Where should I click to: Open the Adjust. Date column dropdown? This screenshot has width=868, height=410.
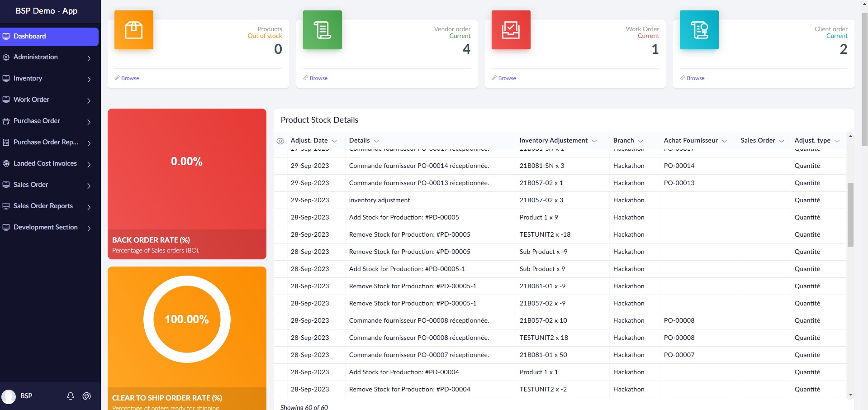(334, 141)
